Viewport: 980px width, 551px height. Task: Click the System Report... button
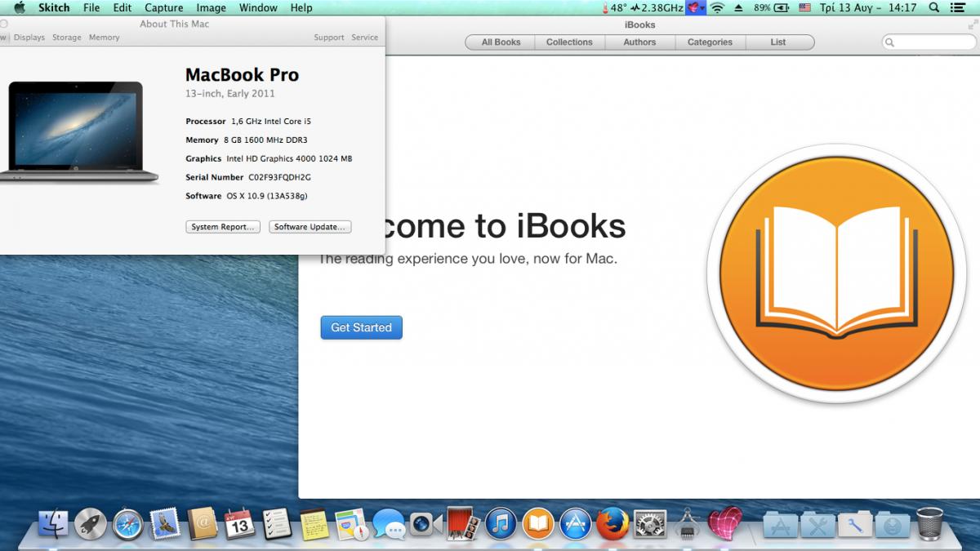coord(223,227)
